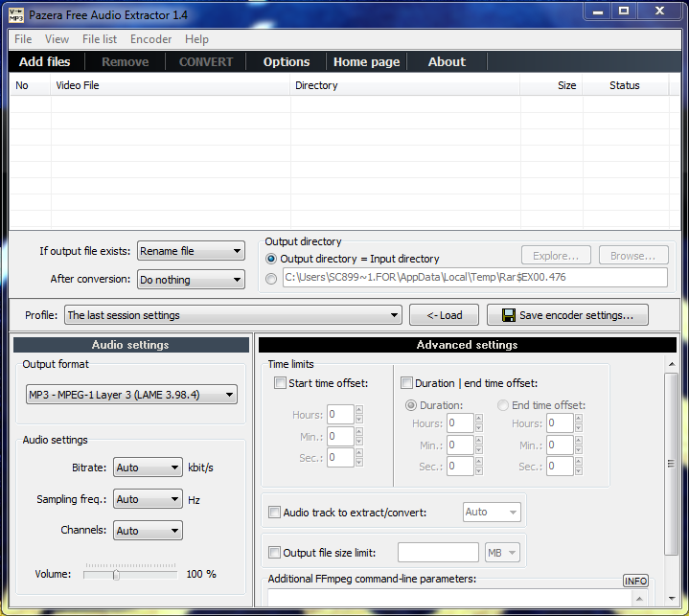Click the 'kbit/s' unit label

[201, 468]
